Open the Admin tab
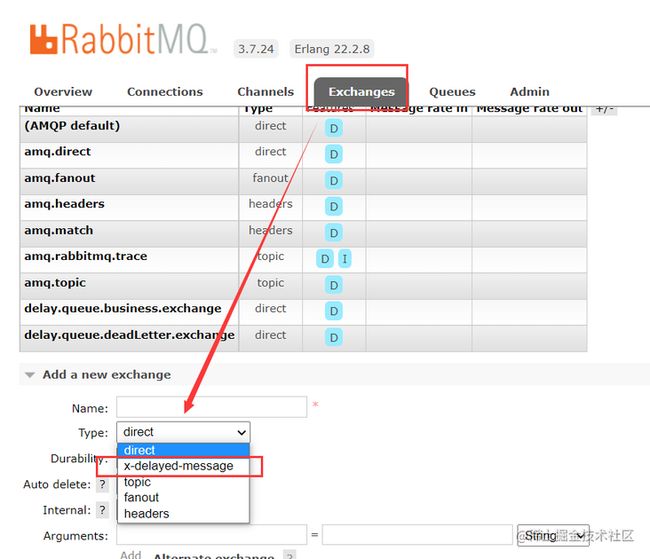 click(529, 92)
